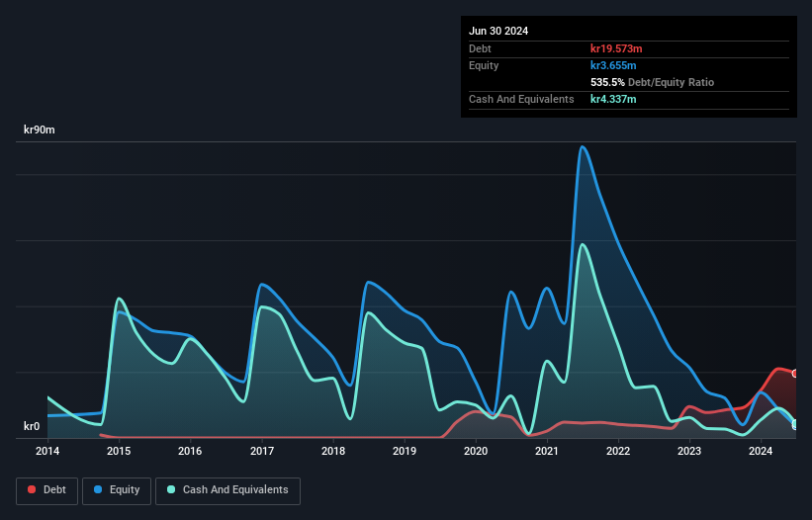Viewport: 812px width, 520px height.
Task: Click the 2023 x-axis label
Action: click(689, 451)
